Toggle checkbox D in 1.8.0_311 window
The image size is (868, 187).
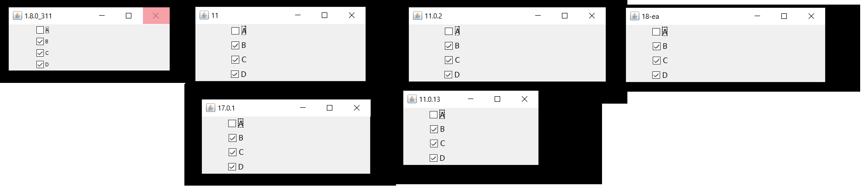[x=40, y=64]
